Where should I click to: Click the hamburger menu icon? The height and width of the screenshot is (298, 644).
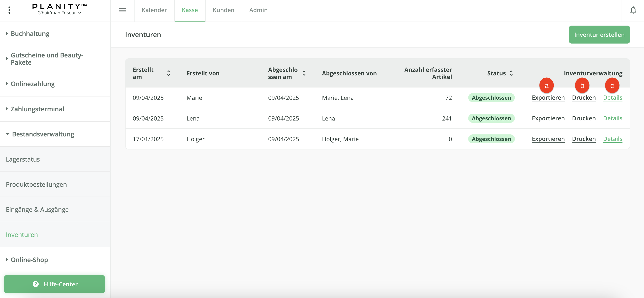122,10
